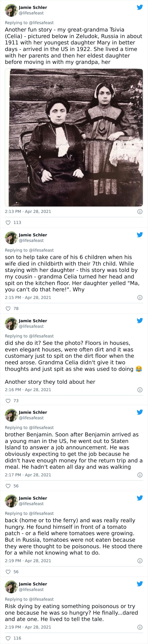Tap the heart icon next to 116
Viewport: 148px width, 644px height.
(x=8, y=638)
